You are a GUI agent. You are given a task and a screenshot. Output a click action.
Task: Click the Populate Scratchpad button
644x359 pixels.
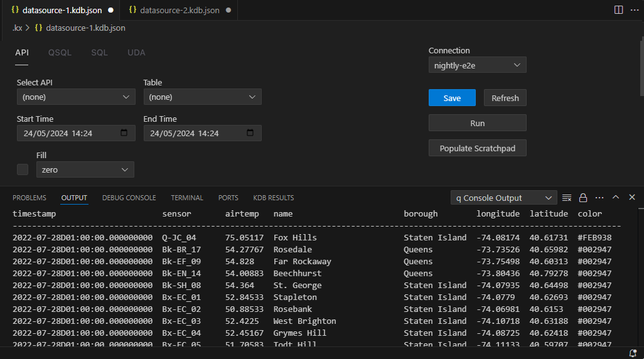point(477,148)
